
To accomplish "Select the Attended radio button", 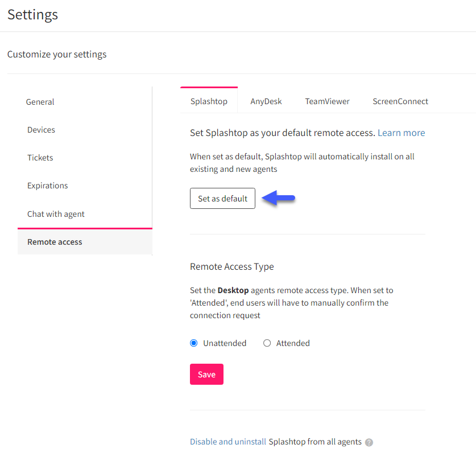I will 267,343.
